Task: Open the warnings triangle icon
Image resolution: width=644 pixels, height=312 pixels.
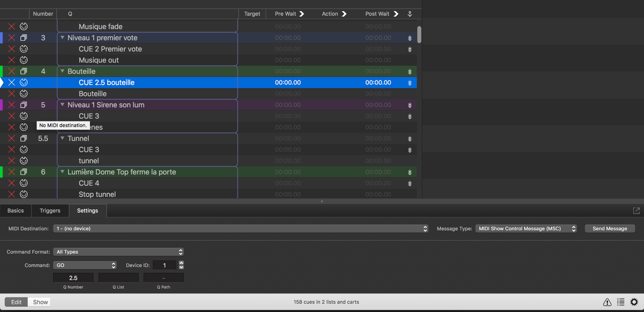Action: [607, 302]
